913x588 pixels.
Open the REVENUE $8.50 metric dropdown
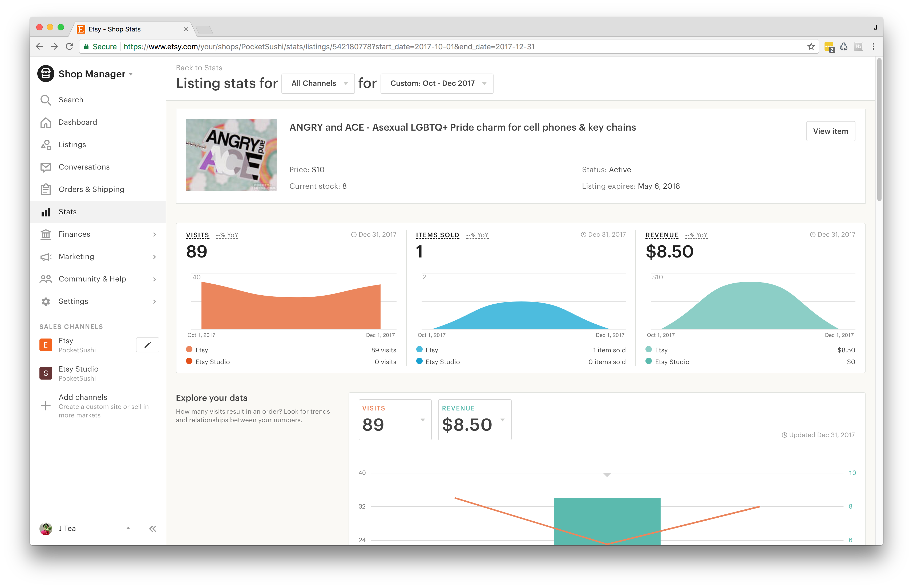click(474, 420)
